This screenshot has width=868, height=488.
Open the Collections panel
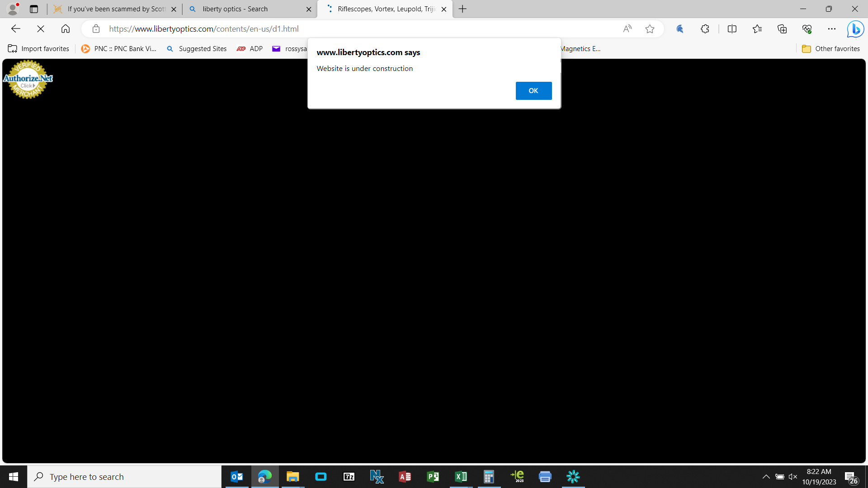pos(782,29)
